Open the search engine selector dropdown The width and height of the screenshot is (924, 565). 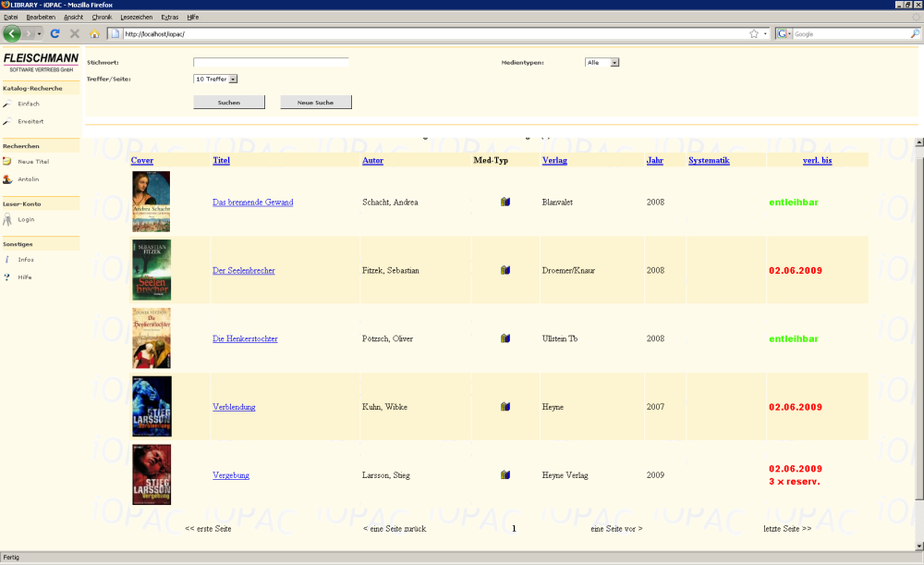click(x=784, y=33)
